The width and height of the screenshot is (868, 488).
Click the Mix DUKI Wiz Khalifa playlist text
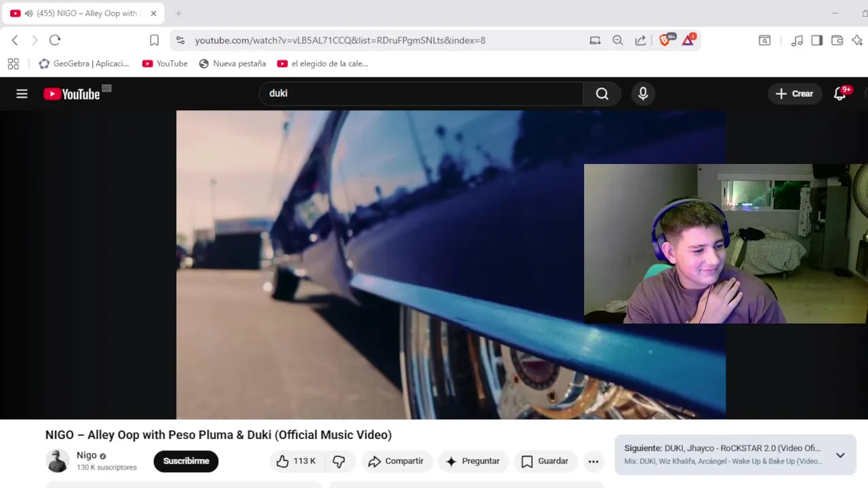(723, 462)
